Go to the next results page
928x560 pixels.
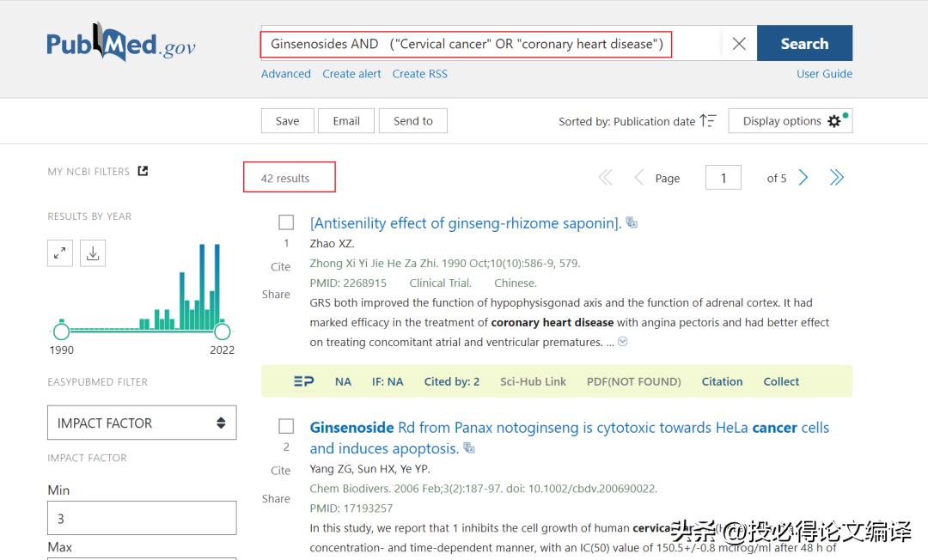(x=803, y=178)
